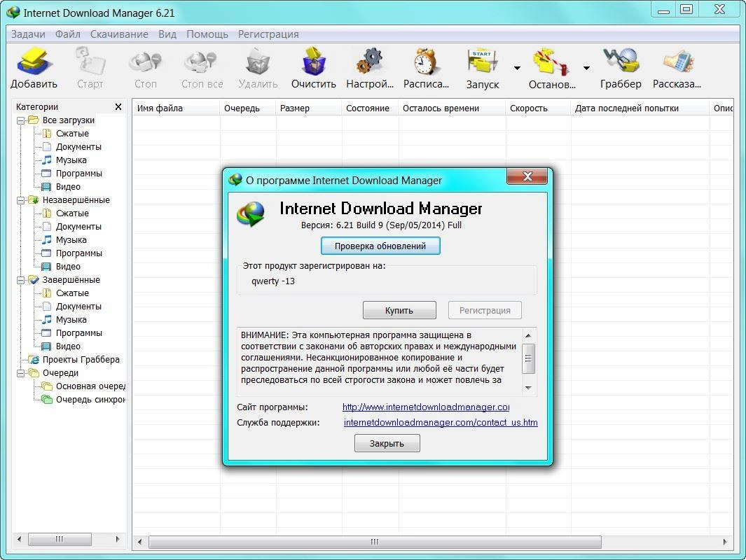Select the Незавершённые category
This screenshot has width=746, height=560.
(x=76, y=200)
